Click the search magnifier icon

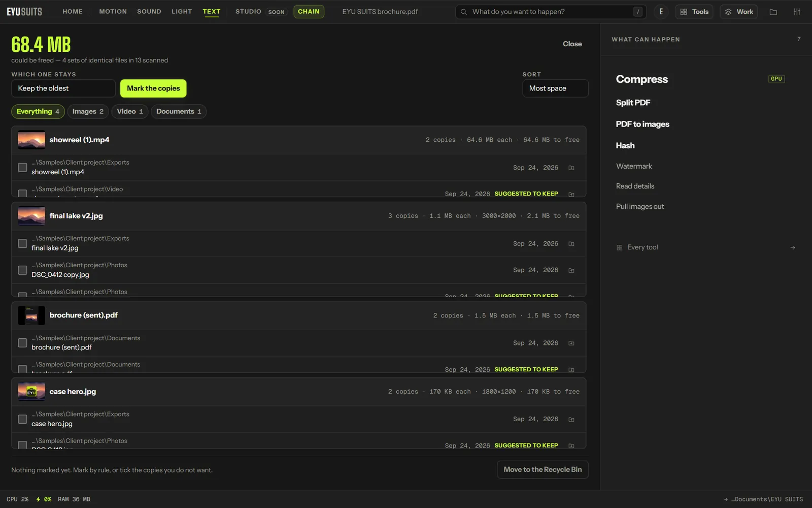coord(463,12)
